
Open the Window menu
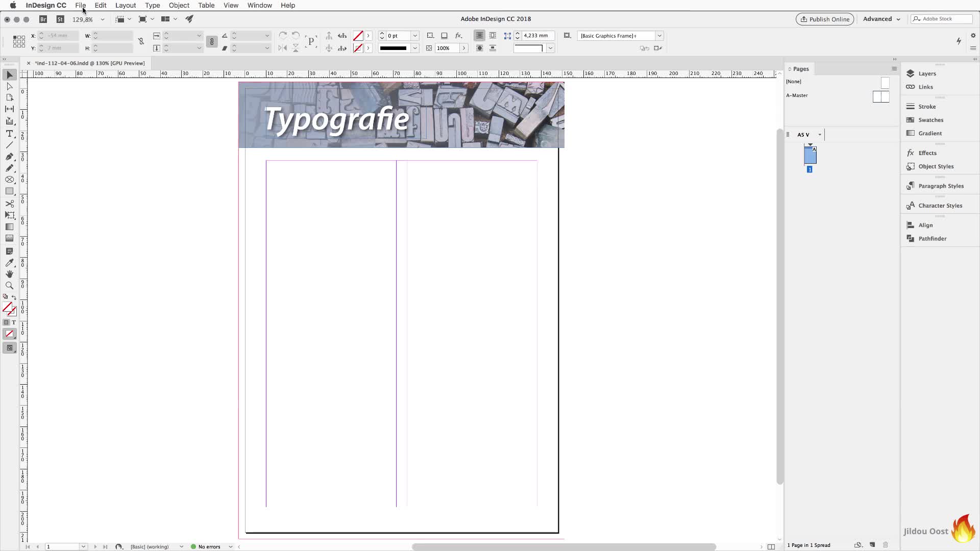pos(259,5)
